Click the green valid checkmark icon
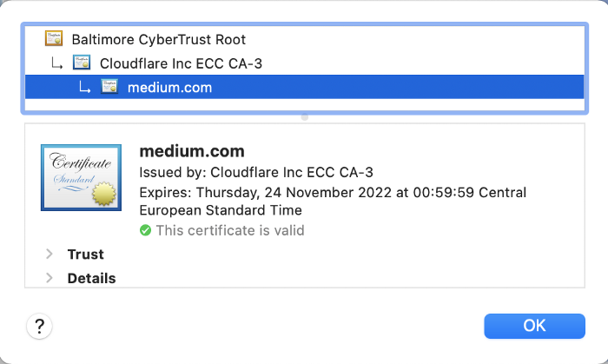The width and height of the screenshot is (608, 364). [146, 230]
